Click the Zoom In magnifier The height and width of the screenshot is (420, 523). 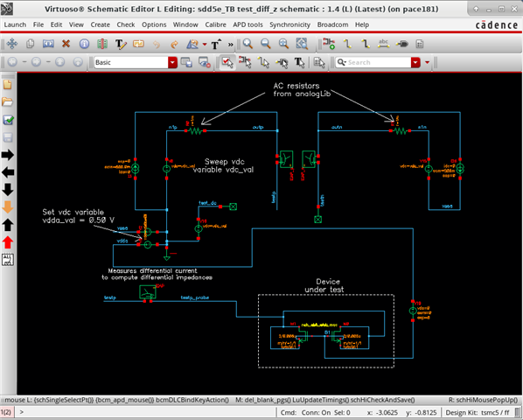(248, 44)
